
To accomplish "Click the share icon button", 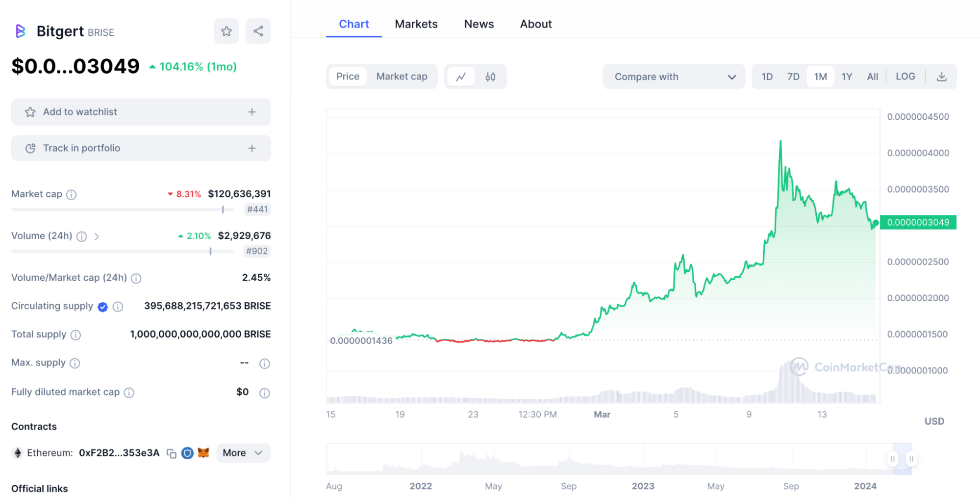I will point(258,31).
